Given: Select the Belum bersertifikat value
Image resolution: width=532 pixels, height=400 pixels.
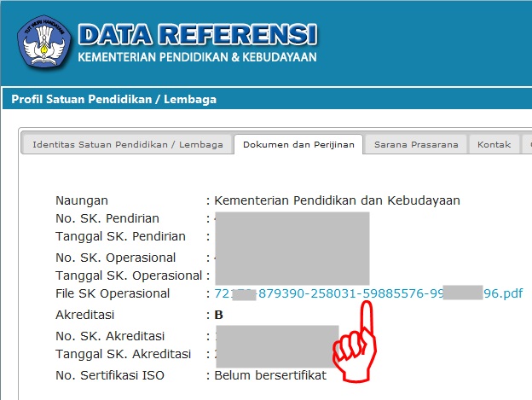Looking at the screenshot, I should pyautogui.click(x=270, y=375).
